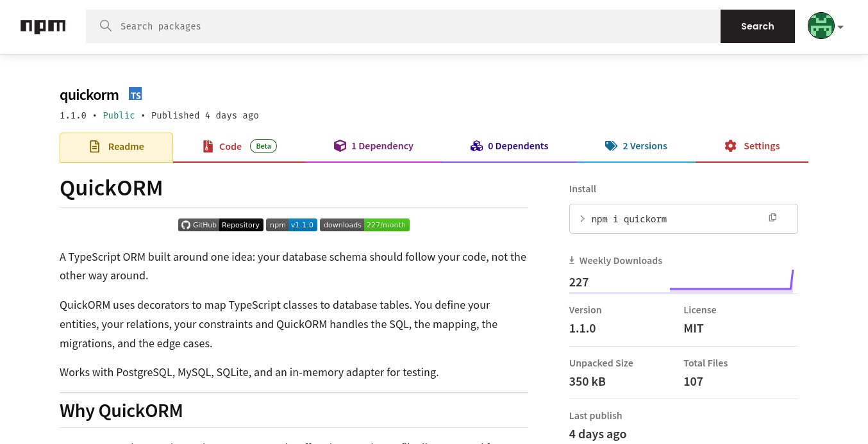Click the npm v1.1.0 badge
This screenshot has height=444, width=868.
[292, 225]
